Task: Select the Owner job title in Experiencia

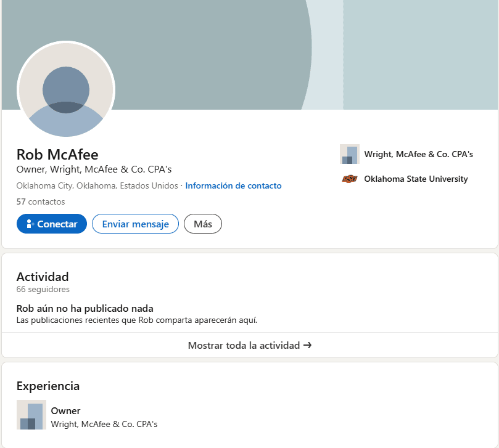Action: pos(65,411)
